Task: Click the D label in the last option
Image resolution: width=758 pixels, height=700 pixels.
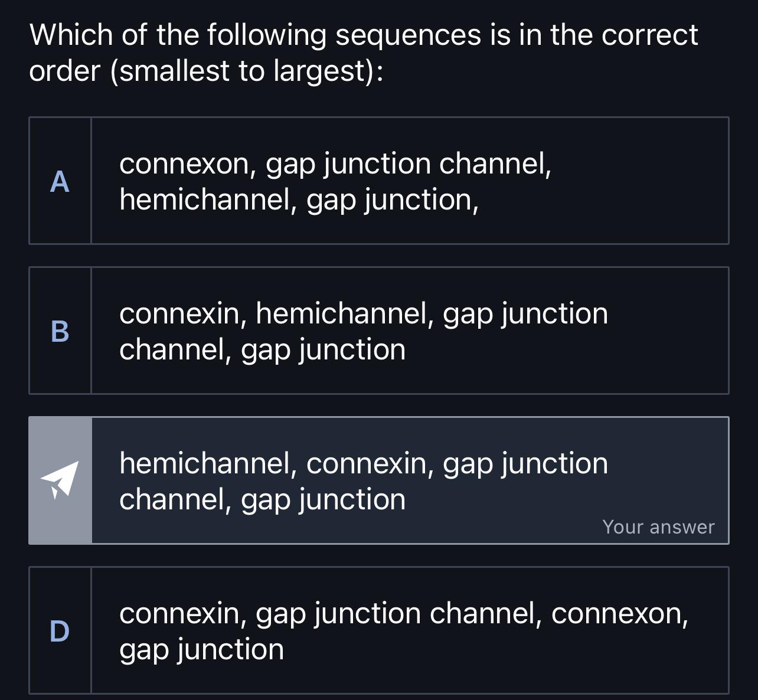Action: (59, 630)
